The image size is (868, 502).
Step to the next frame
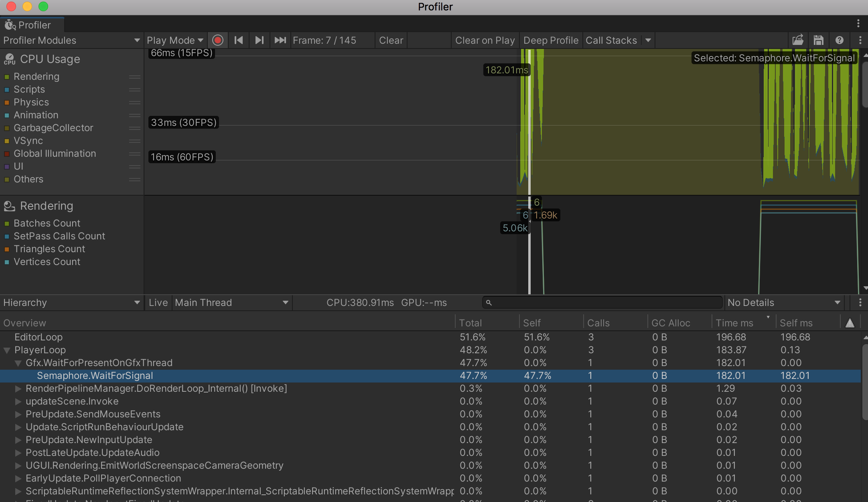pos(260,40)
